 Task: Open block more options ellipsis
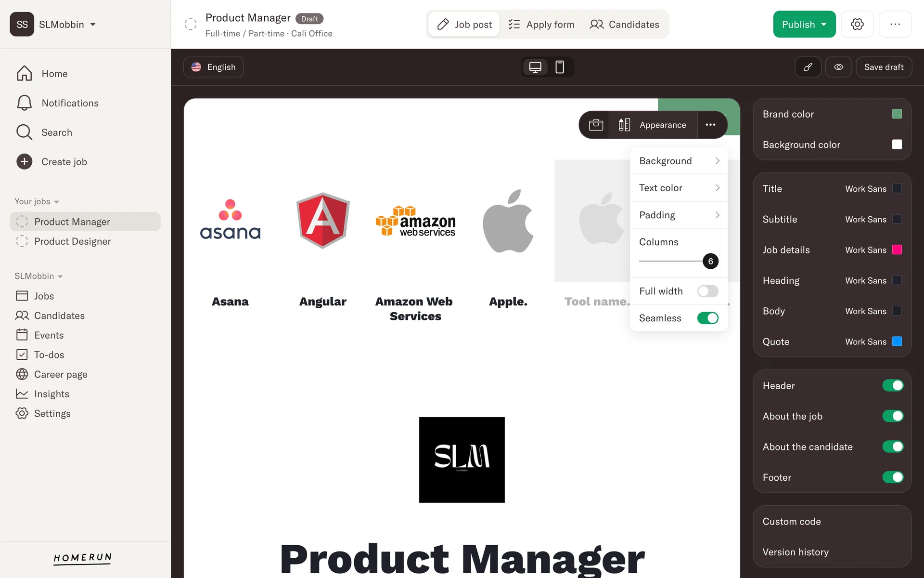pyautogui.click(x=710, y=125)
